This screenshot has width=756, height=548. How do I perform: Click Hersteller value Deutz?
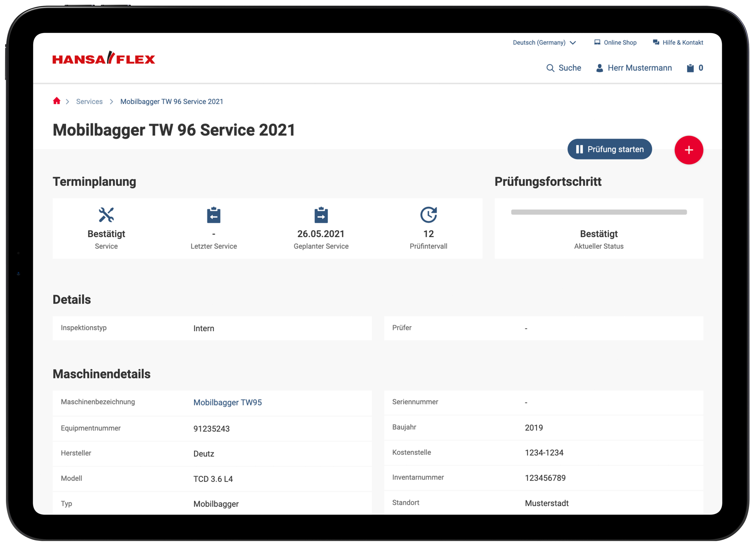click(204, 454)
